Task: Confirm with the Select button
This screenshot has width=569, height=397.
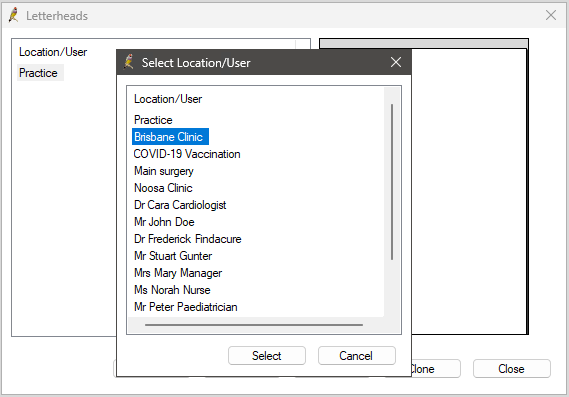Action: tap(267, 356)
